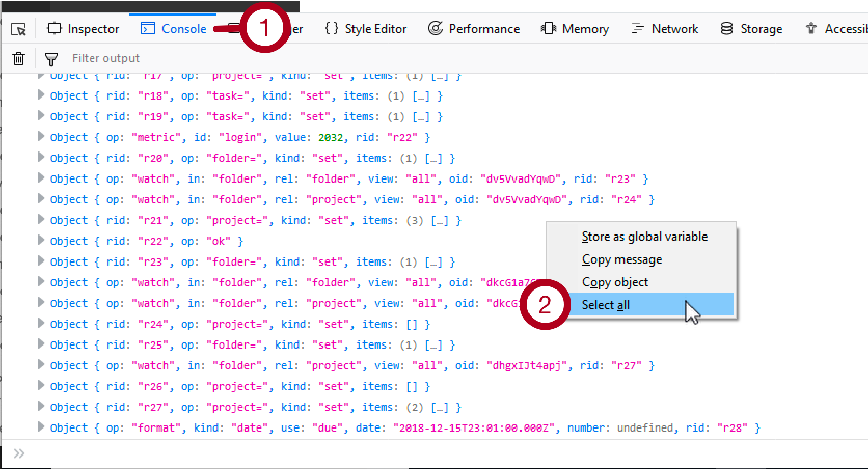Image resolution: width=868 pixels, height=469 pixels.
Task: Clear the console output with the trash icon
Action: pos(18,58)
